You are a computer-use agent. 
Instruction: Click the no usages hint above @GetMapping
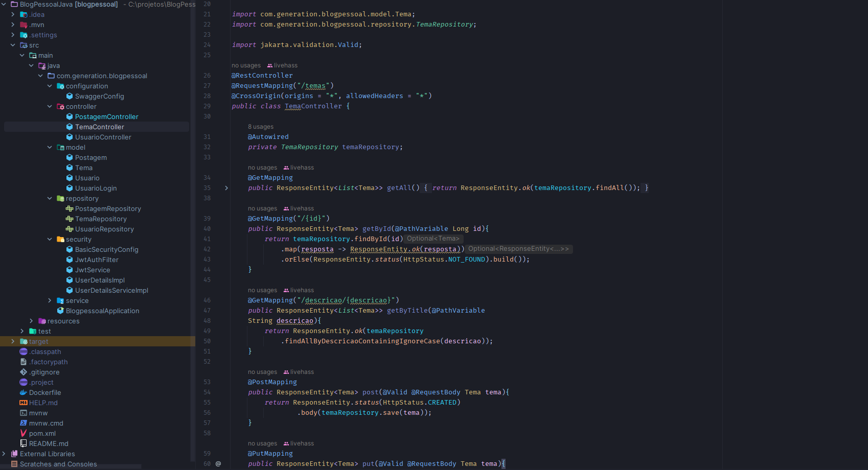pos(262,167)
